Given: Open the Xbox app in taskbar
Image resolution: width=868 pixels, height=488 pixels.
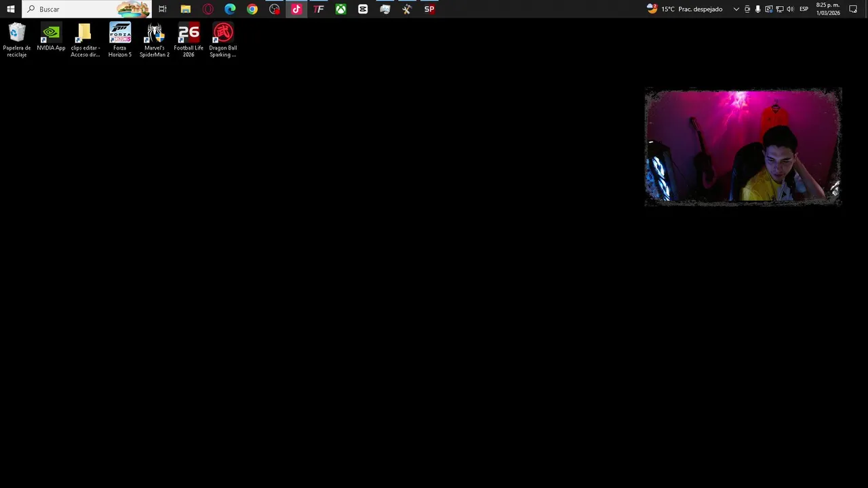Looking at the screenshot, I should coord(340,9).
